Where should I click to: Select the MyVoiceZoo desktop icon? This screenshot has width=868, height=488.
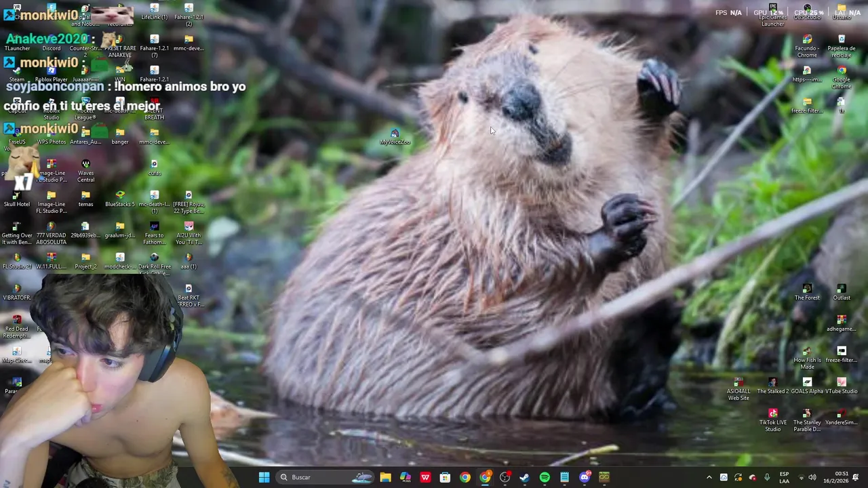395,137
